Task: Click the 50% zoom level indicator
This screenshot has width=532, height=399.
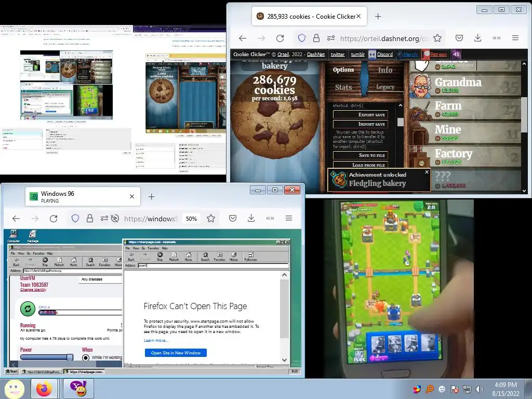Action: [191, 219]
